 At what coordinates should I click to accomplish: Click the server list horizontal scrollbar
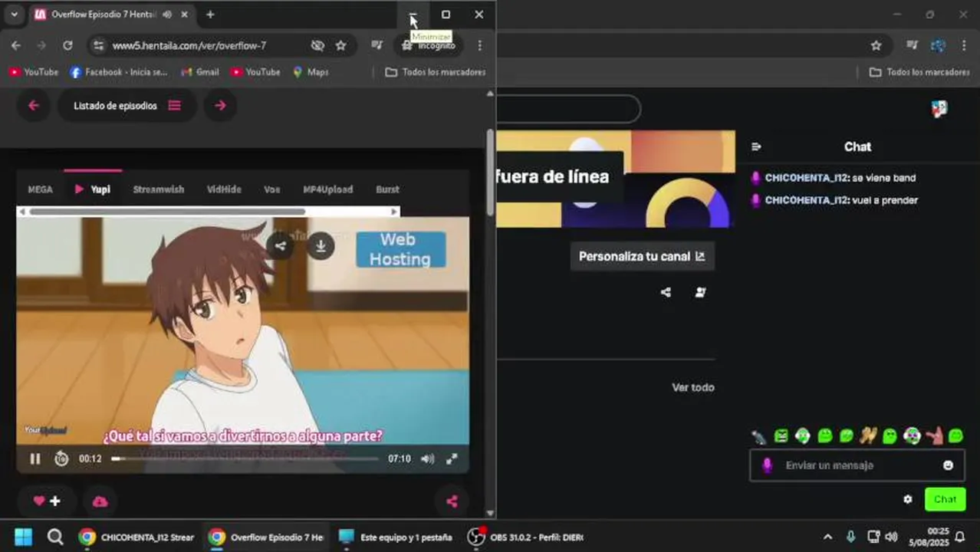click(167, 212)
